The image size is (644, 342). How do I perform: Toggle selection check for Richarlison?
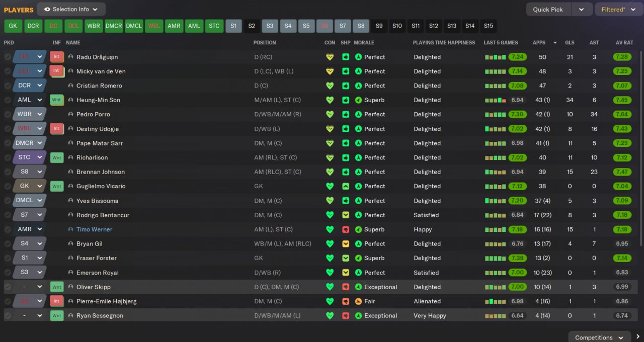tap(8, 157)
